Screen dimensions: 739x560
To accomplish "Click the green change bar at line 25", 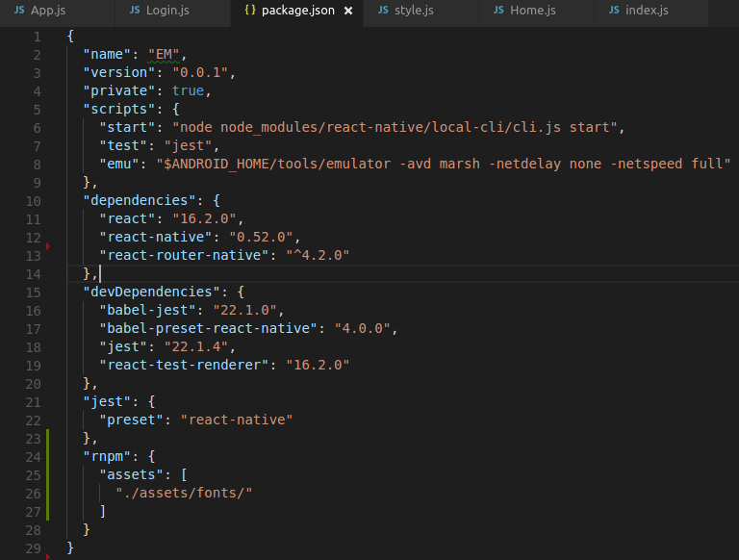I will 47,475.
